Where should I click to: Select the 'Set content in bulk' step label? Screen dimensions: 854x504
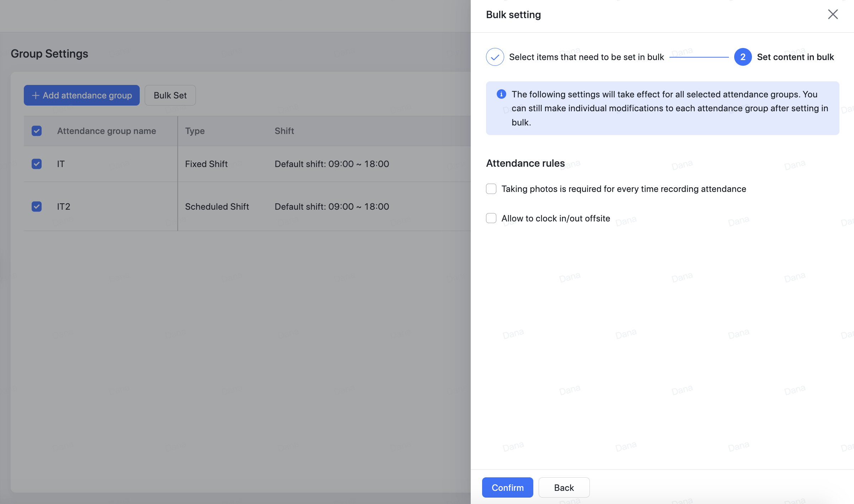[x=795, y=57]
